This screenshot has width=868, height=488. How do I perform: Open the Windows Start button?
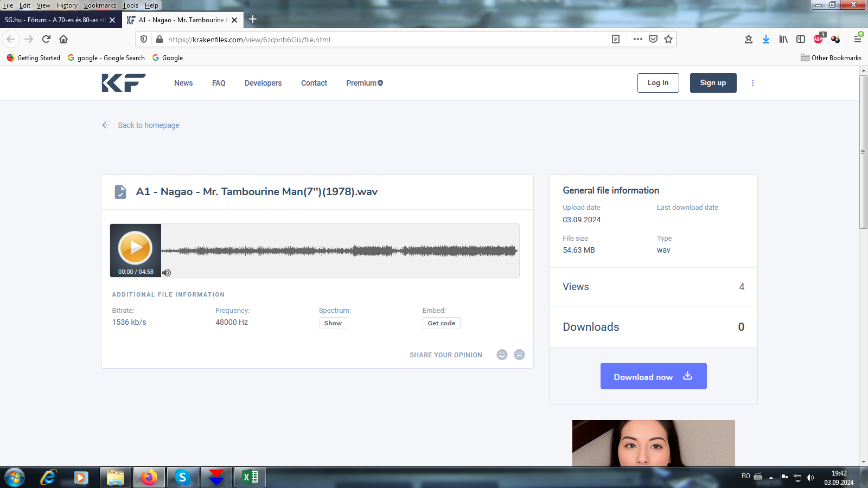[x=15, y=478]
